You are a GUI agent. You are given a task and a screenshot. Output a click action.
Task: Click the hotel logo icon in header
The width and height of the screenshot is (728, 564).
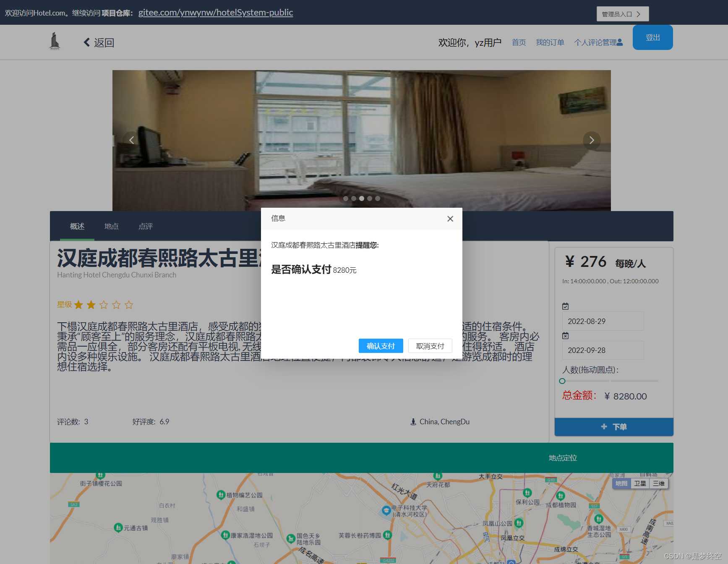pos(55,41)
